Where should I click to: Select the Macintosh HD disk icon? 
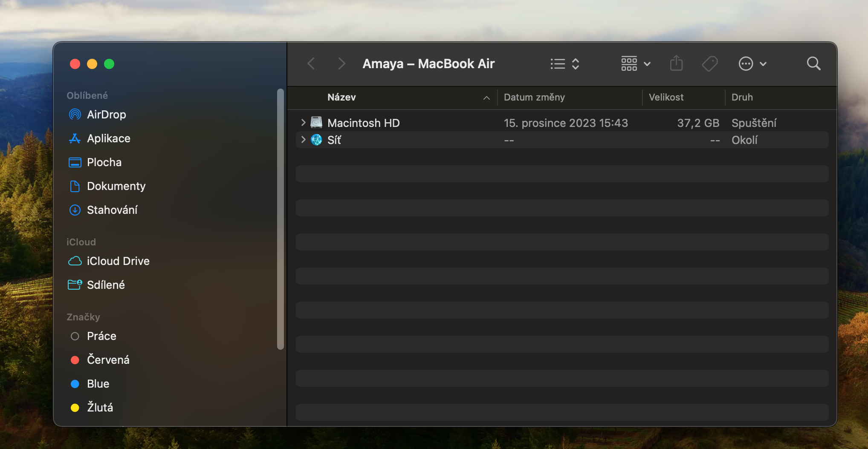316,123
